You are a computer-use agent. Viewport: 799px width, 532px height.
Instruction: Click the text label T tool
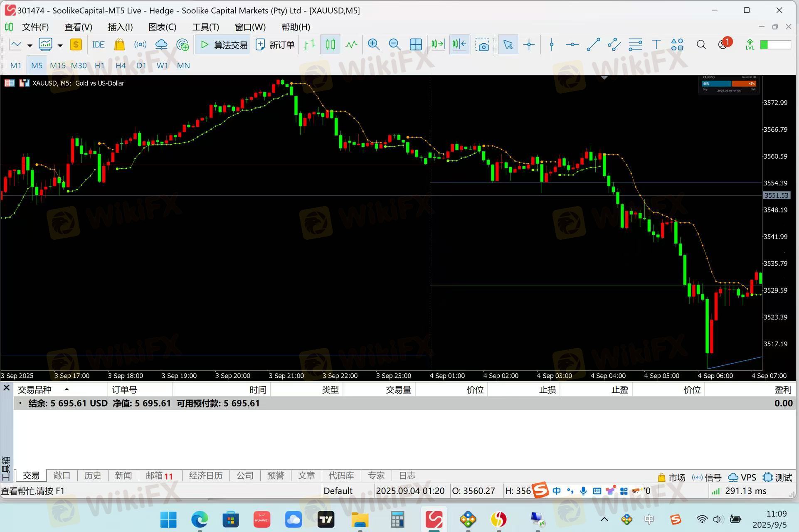(656, 44)
